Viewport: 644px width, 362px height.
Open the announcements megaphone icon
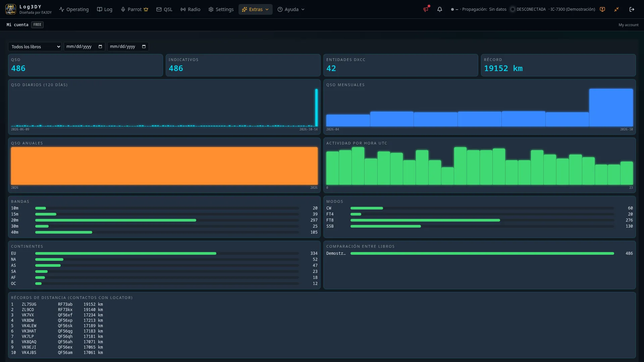point(426,9)
